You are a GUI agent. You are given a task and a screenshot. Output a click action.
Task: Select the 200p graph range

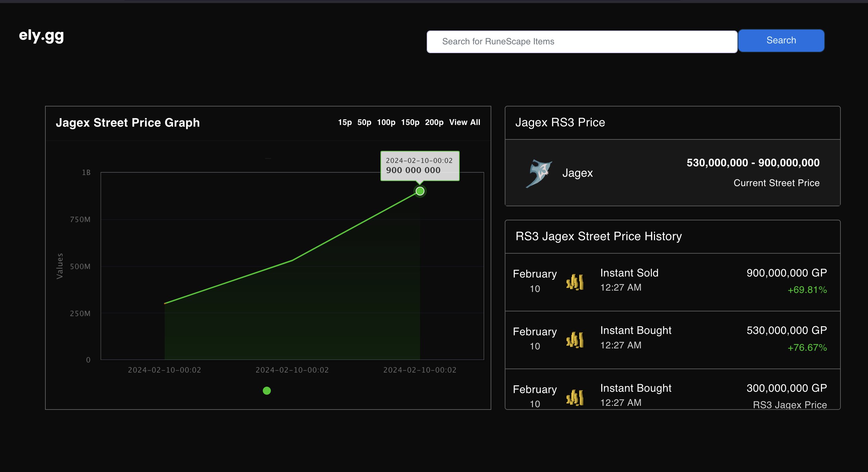click(434, 122)
